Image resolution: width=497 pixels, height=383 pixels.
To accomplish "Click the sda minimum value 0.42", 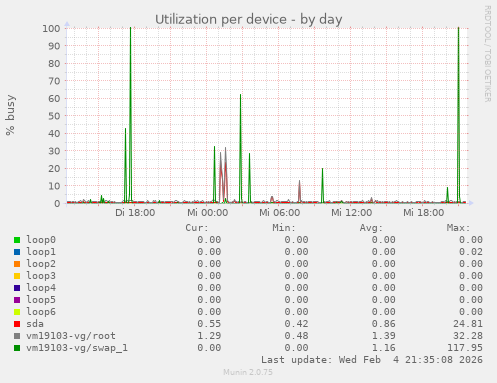I will pos(296,324).
